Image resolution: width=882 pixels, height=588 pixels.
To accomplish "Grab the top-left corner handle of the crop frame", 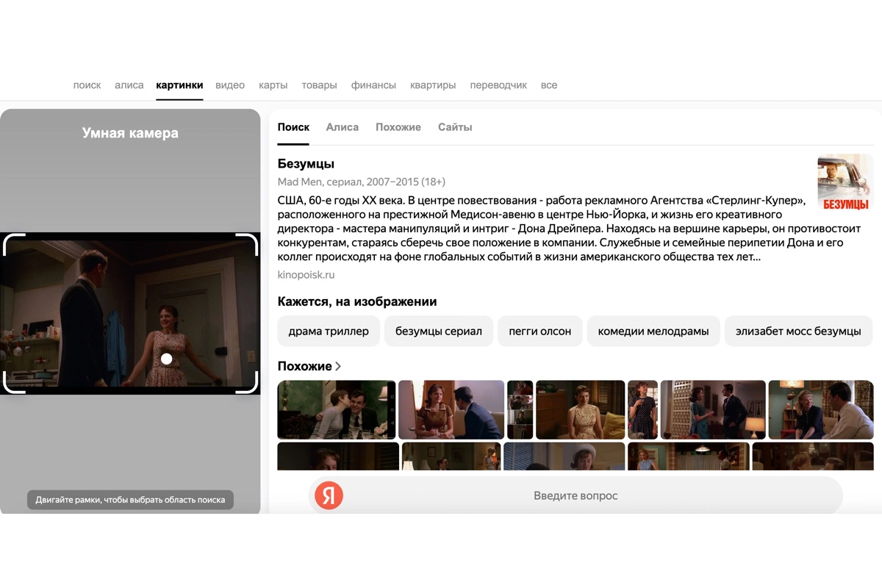I will 15,244.
